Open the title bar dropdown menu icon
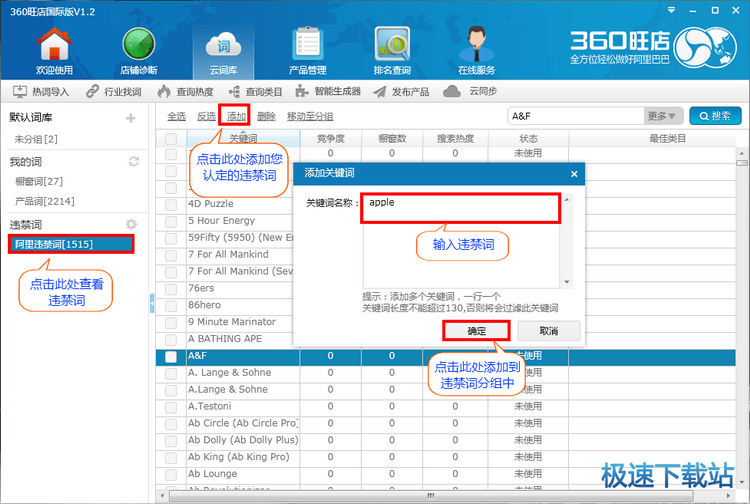 pos(672,10)
